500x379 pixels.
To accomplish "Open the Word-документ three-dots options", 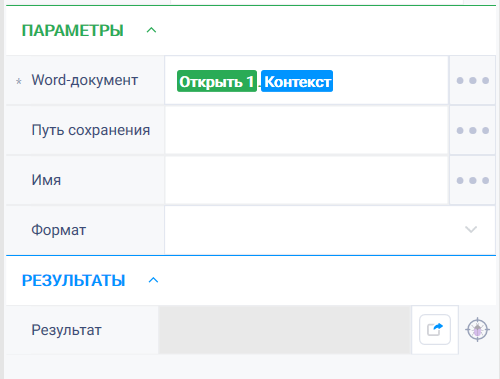I will pos(472,80).
